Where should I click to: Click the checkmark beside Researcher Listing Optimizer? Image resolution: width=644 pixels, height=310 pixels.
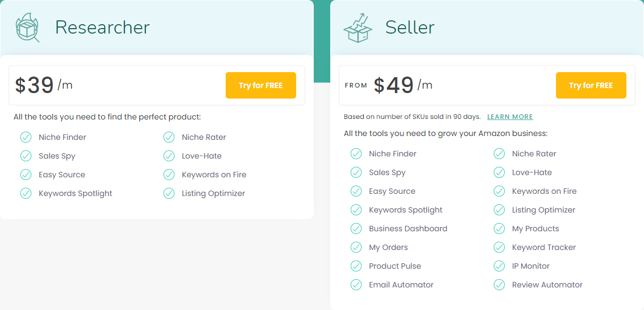(x=169, y=193)
